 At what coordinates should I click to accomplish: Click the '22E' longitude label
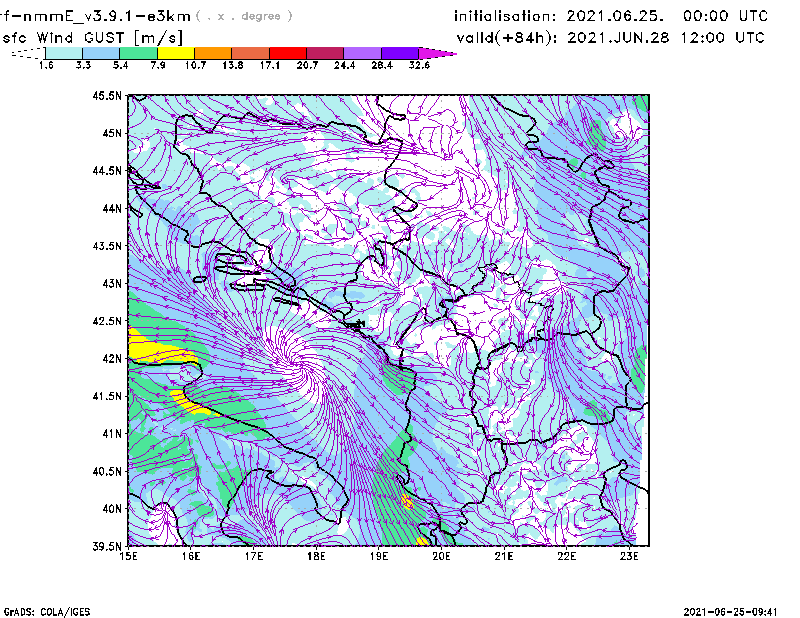[566, 556]
